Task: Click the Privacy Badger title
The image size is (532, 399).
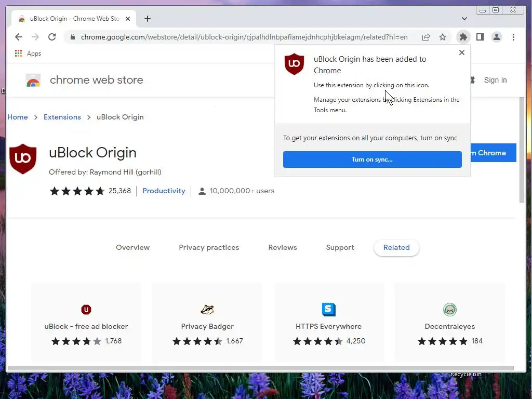Action: click(x=207, y=326)
